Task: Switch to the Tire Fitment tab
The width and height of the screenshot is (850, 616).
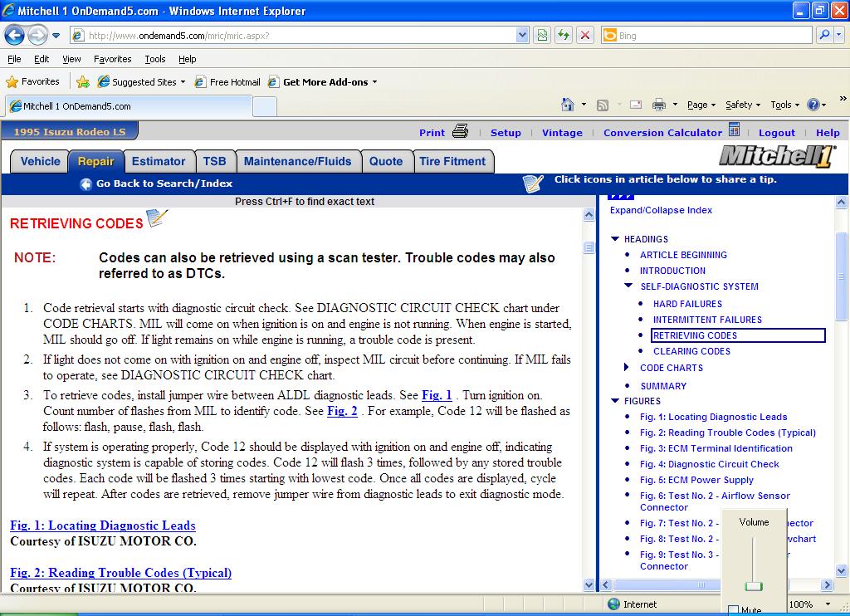Action: click(452, 161)
